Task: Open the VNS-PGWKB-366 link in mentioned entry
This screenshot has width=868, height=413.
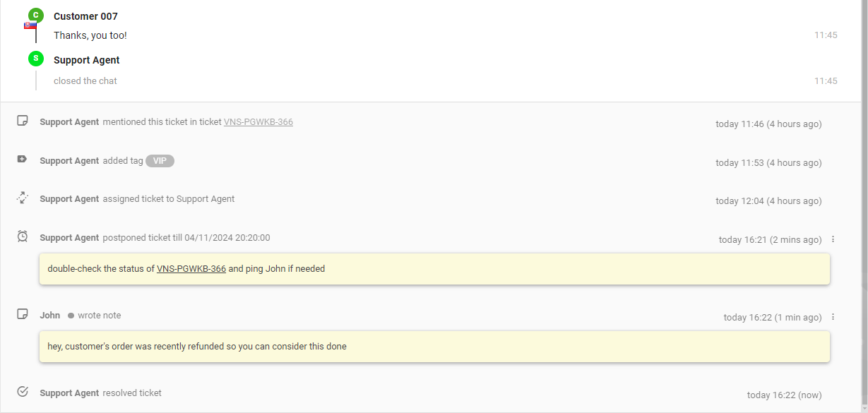Action: [258, 122]
